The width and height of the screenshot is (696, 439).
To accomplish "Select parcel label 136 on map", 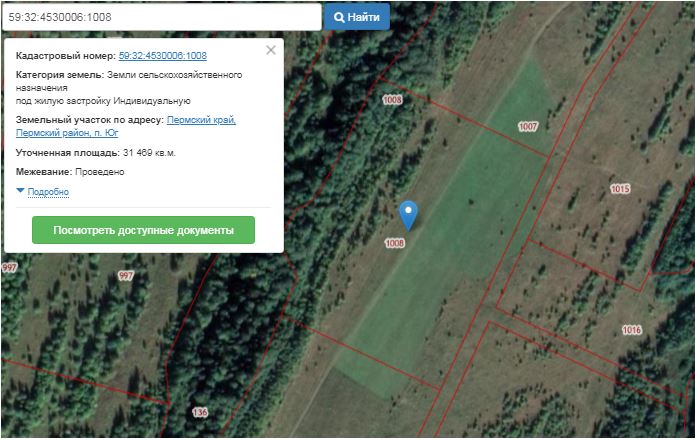I will (200, 412).
